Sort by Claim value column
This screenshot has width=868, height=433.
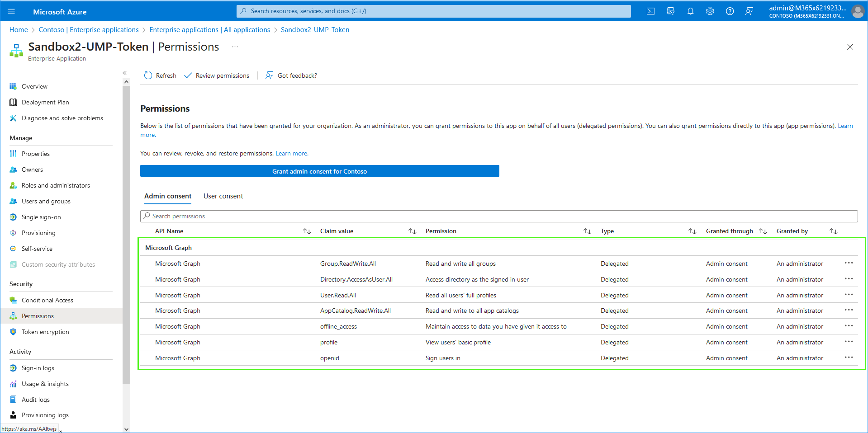[x=412, y=231]
